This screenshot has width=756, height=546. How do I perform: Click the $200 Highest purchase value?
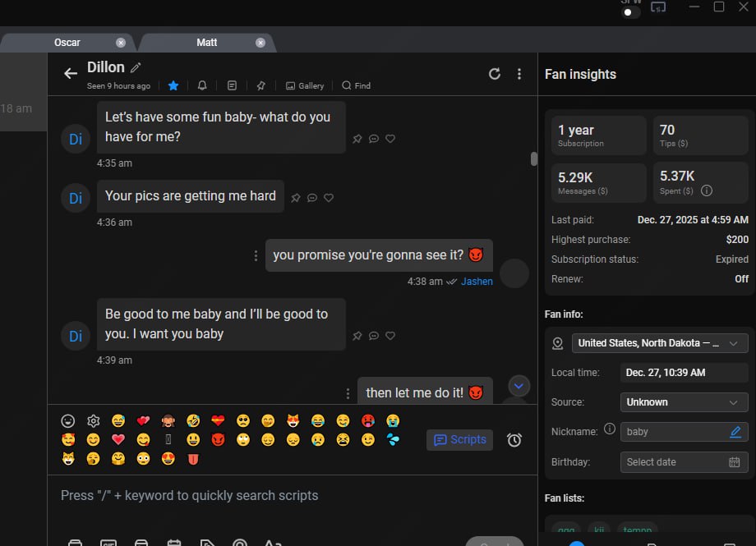(737, 240)
